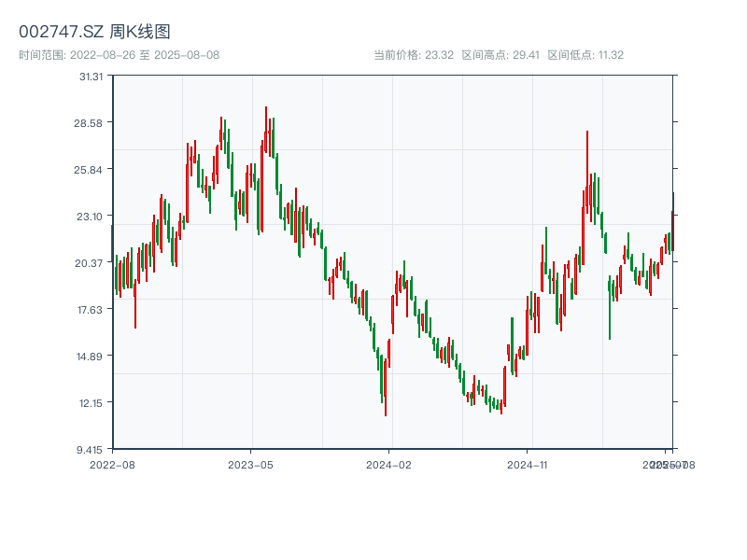Screen dimensions: 747x560
Task: Click the y-axis label 17.63
Action: pyautogui.click(x=90, y=310)
